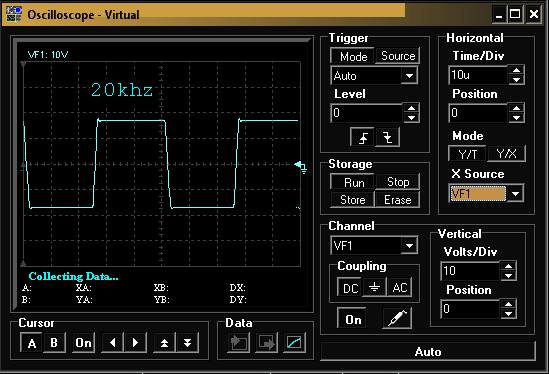Increase trigger Level value
This screenshot has height=374, width=549.
(x=411, y=108)
